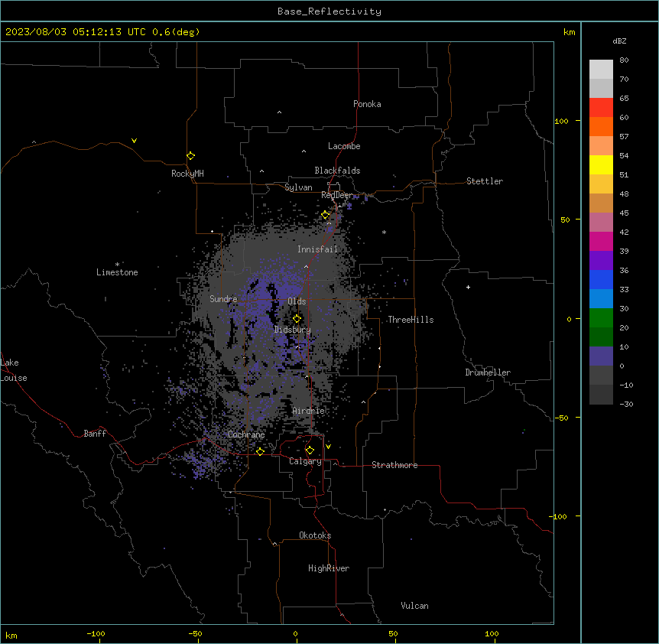Click the yellow diamond marker above RockyMH
Image resolution: width=659 pixels, height=644 pixels.
pos(191,156)
